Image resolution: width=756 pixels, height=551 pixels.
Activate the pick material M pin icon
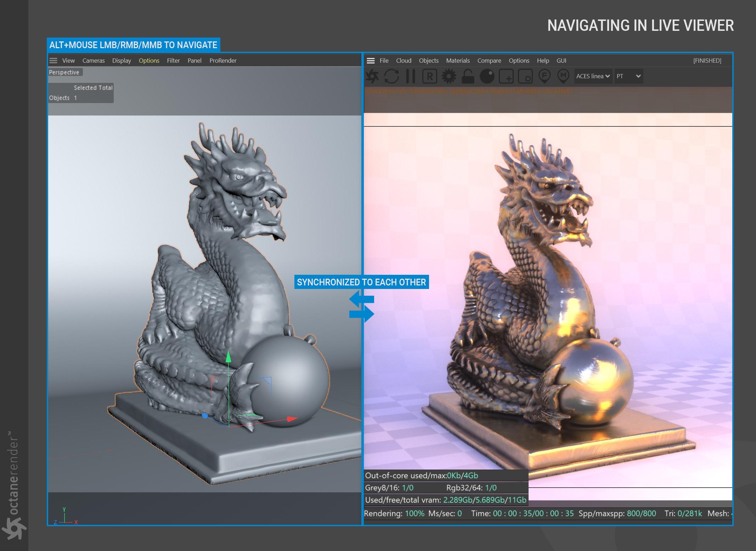563,75
